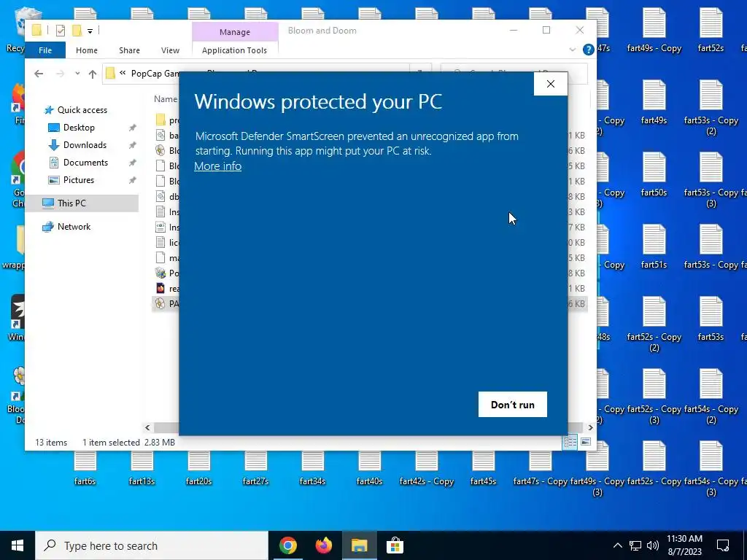Switch to the Home ribbon tab
The width and height of the screenshot is (747, 560).
click(87, 50)
